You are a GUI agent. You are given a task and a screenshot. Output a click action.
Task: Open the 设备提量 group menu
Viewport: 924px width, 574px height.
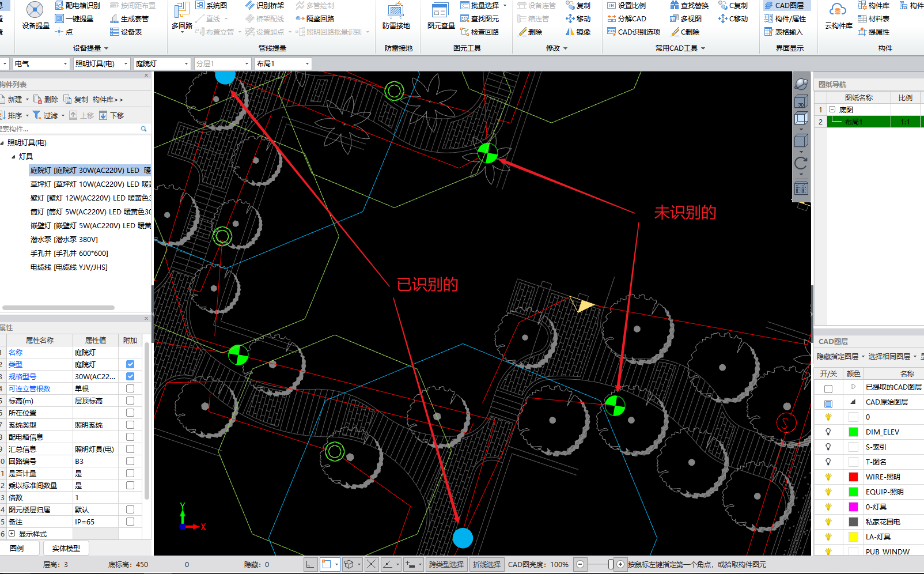point(90,48)
